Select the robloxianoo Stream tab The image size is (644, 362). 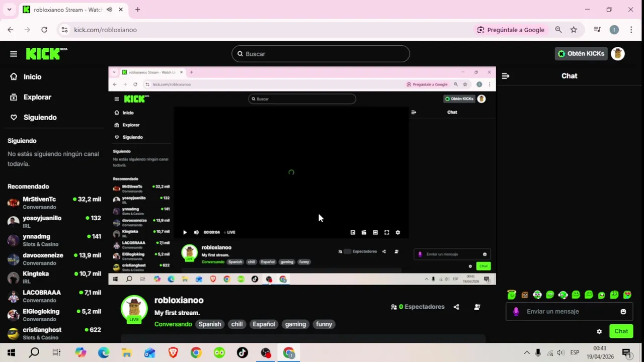point(73,10)
